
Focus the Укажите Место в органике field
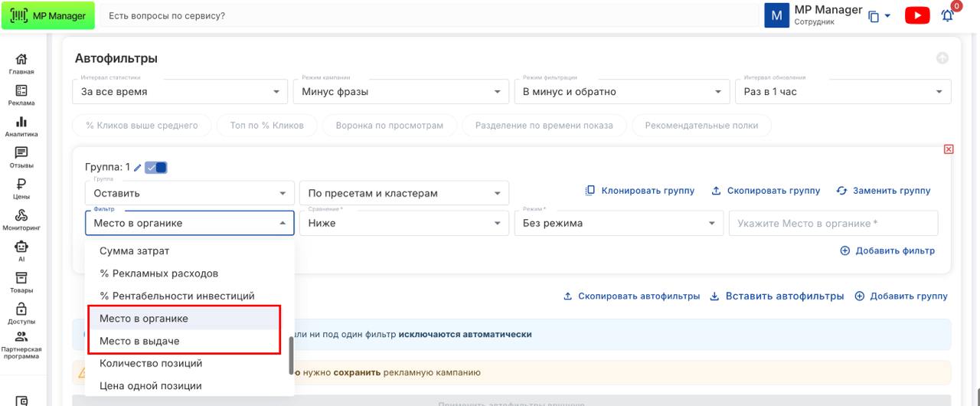(x=832, y=223)
